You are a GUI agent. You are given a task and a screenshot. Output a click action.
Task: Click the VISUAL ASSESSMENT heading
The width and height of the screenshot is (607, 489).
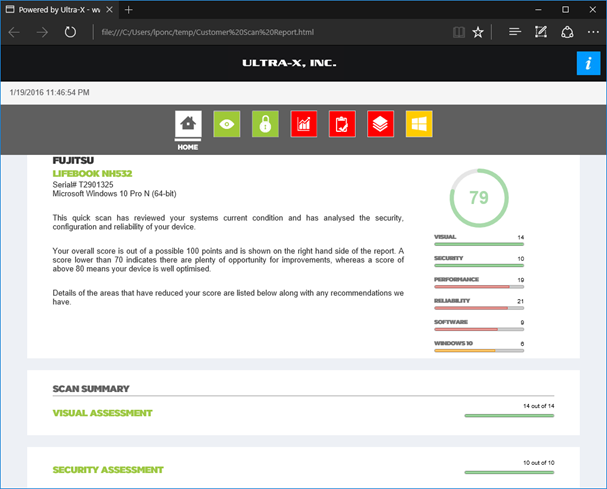tap(102, 413)
